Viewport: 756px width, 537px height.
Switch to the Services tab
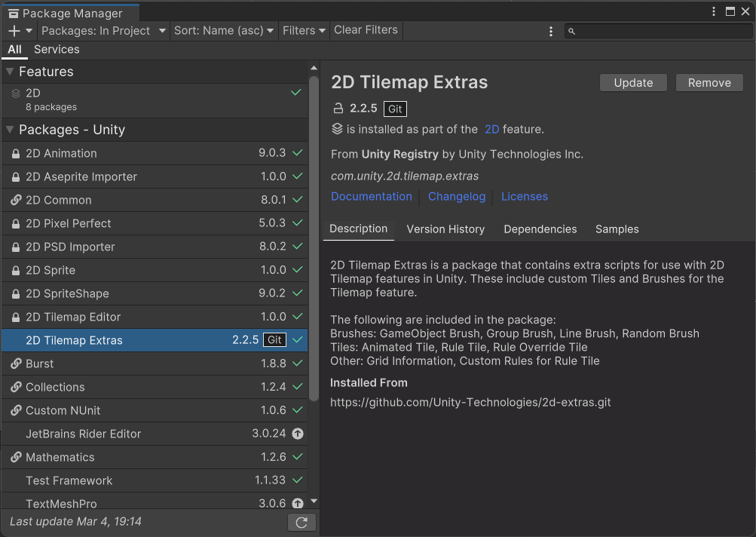coord(57,50)
